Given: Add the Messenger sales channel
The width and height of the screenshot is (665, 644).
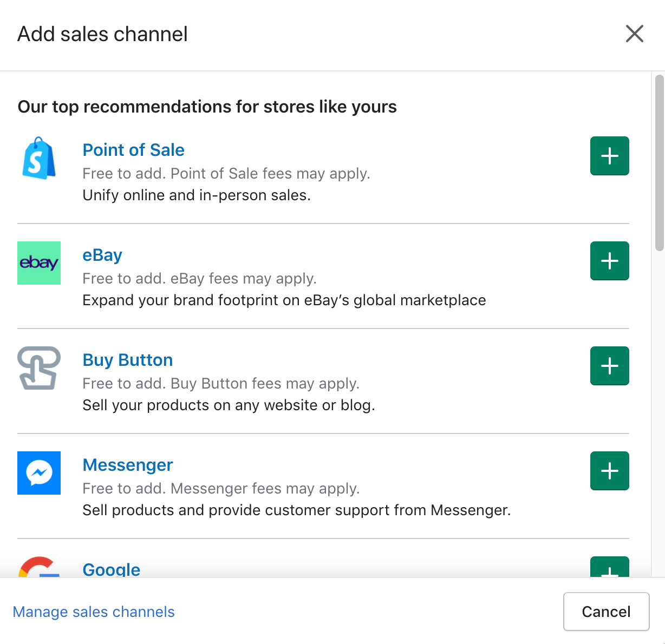Looking at the screenshot, I should pyautogui.click(x=609, y=471).
